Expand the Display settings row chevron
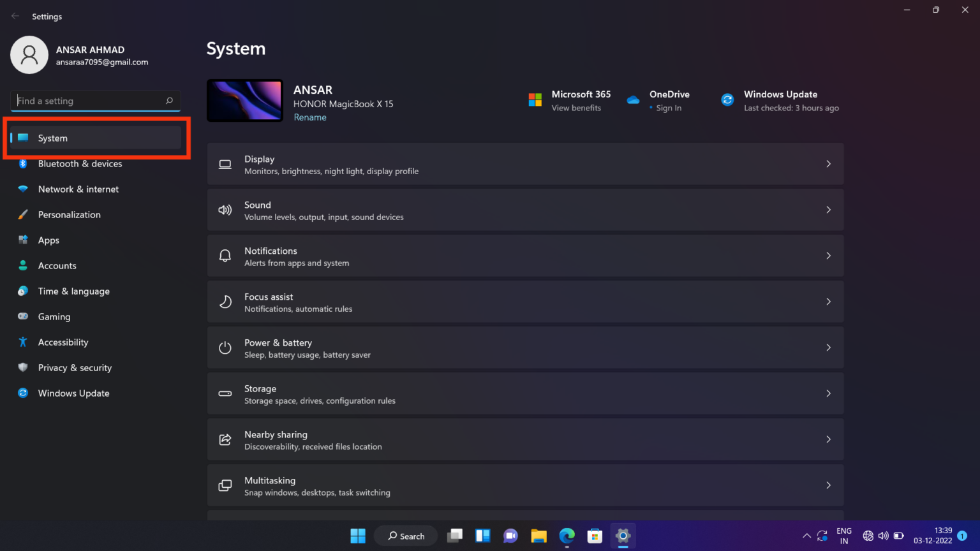Screen dimensions: 980x551 [828, 164]
